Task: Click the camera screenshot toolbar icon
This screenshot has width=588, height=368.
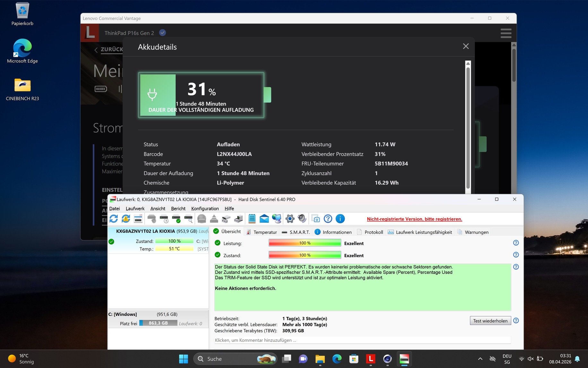Action: pos(316,219)
